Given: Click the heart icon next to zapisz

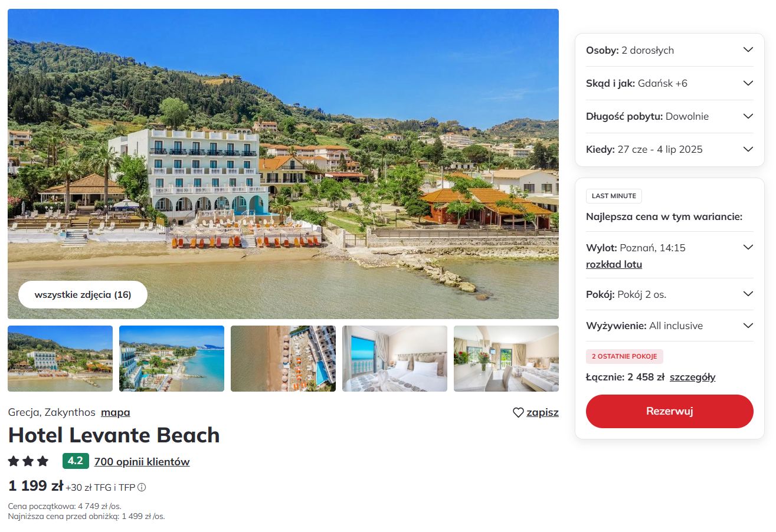Looking at the screenshot, I should (x=518, y=413).
